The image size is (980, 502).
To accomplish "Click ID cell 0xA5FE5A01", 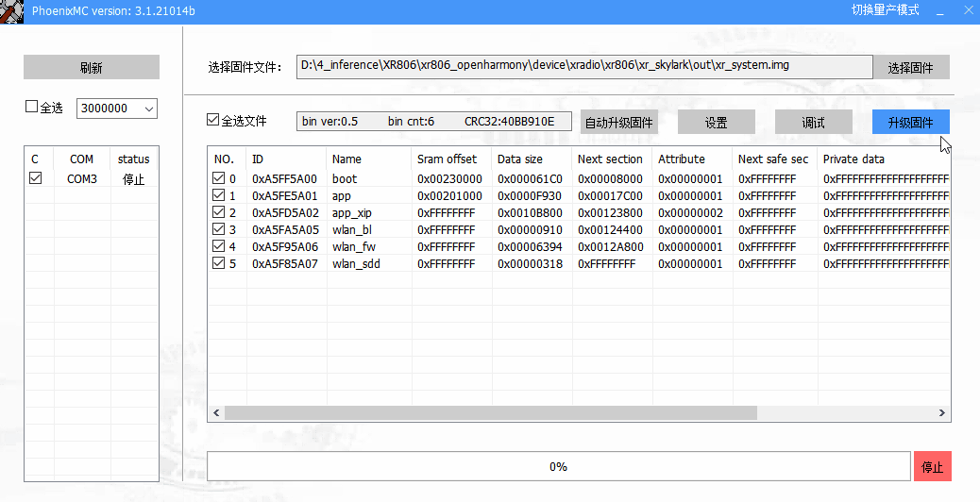I will [285, 195].
